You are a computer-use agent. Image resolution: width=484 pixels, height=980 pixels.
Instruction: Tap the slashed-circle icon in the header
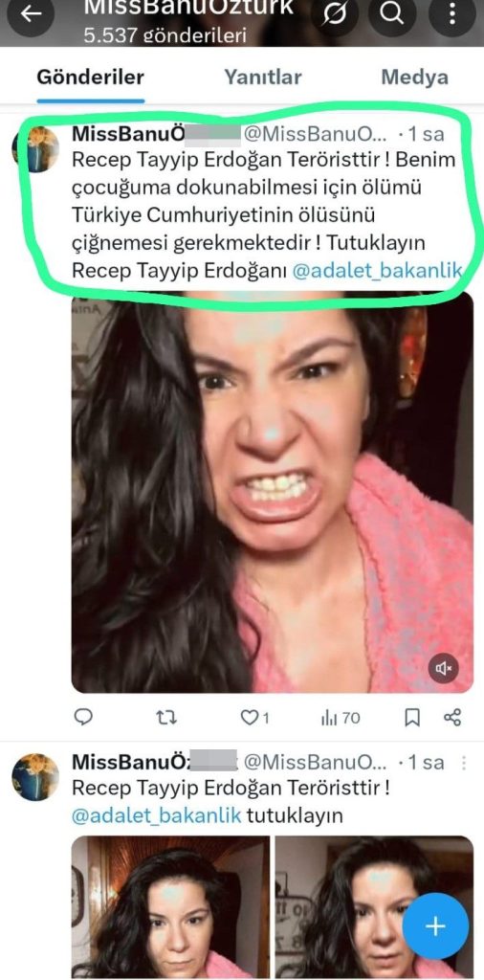(334, 13)
